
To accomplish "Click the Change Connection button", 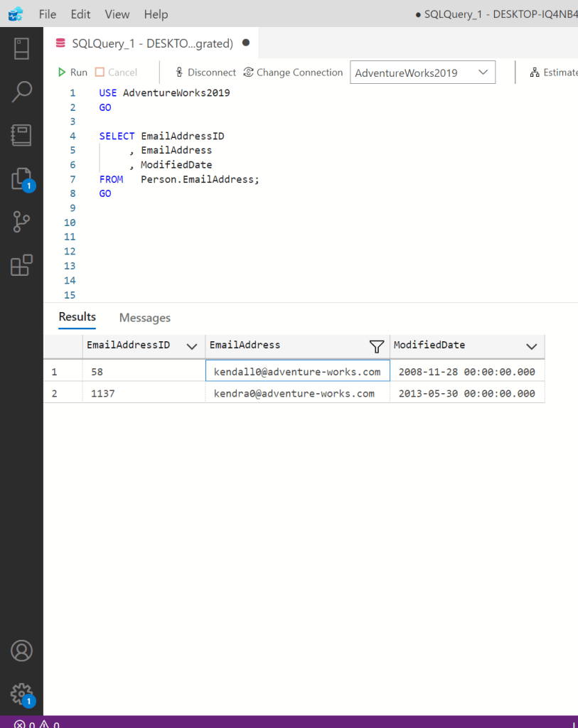I will pyautogui.click(x=293, y=73).
